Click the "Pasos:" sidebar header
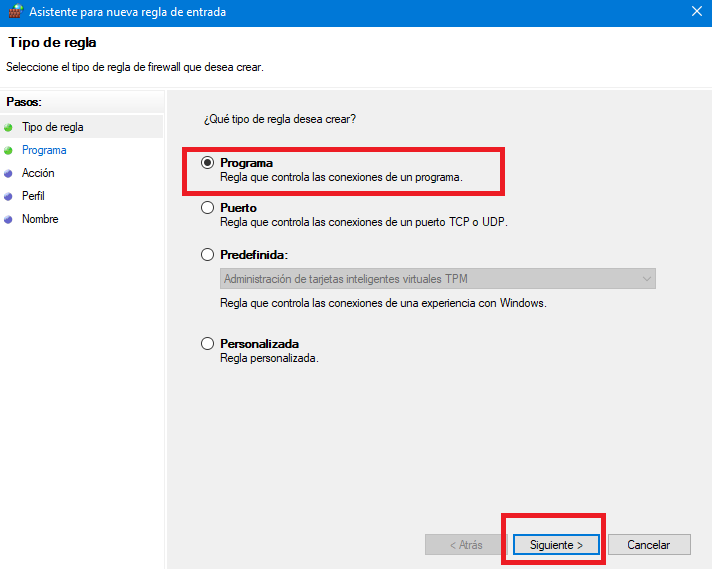 (24, 102)
